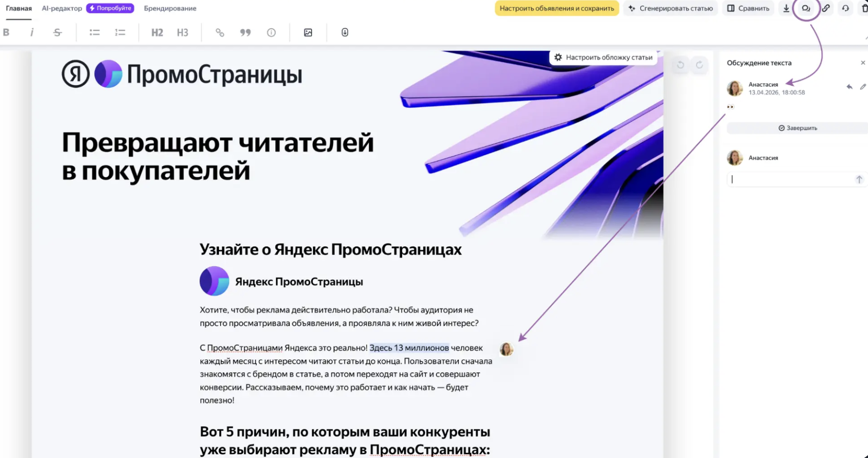Toggle bold text formatting

click(x=7, y=32)
